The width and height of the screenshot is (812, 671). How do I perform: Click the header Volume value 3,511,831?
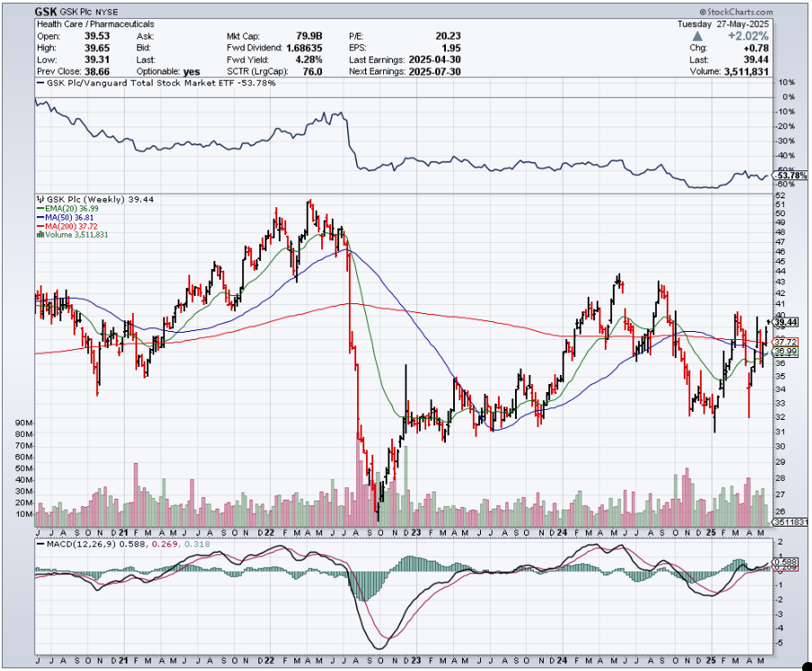tap(747, 72)
